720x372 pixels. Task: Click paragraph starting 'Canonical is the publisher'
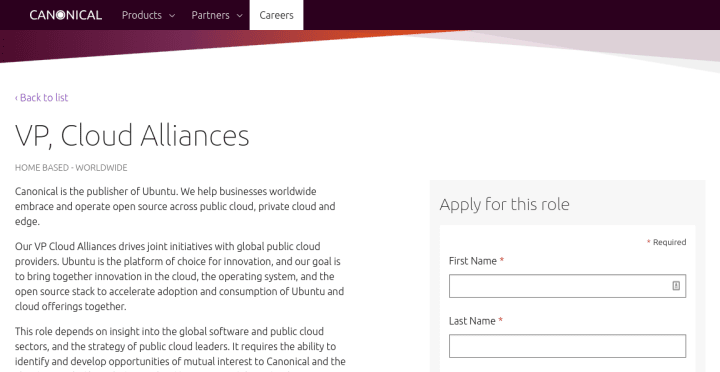175,206
